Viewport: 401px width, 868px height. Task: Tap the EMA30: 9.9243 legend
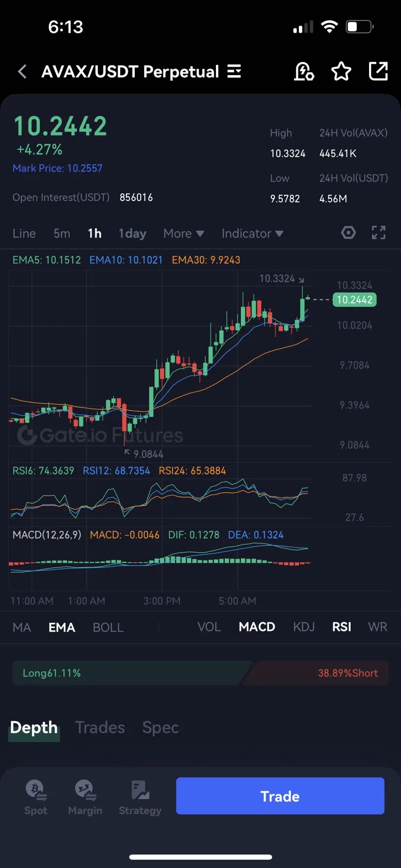pos(206,260)
